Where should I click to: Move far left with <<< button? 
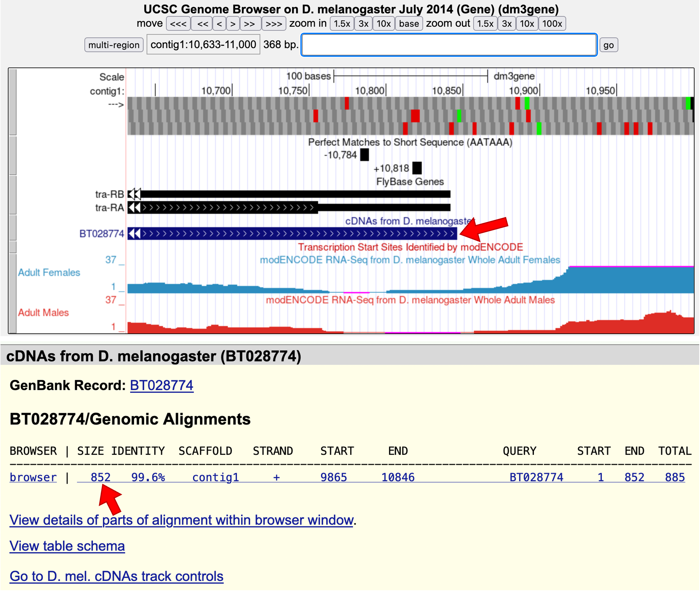(x=178, y=24)
